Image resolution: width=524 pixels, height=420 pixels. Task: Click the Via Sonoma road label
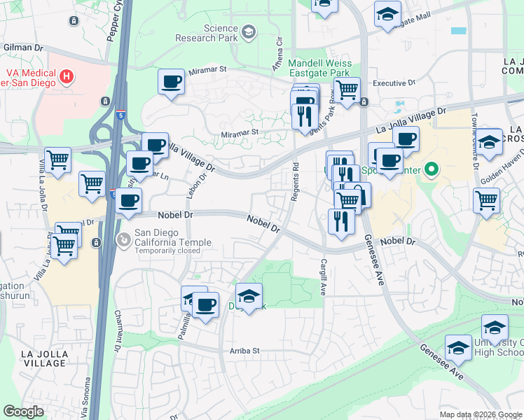click(x=86, y=397)
